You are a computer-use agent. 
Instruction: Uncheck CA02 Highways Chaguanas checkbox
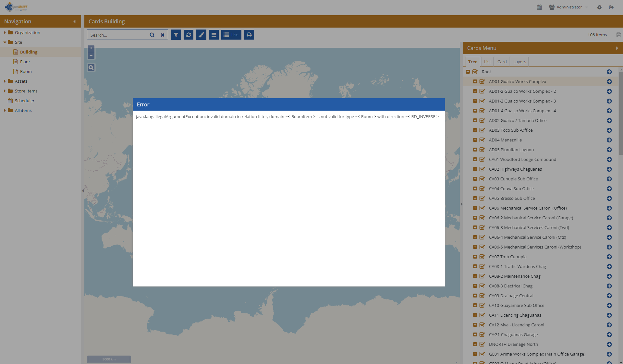point(482,169)
